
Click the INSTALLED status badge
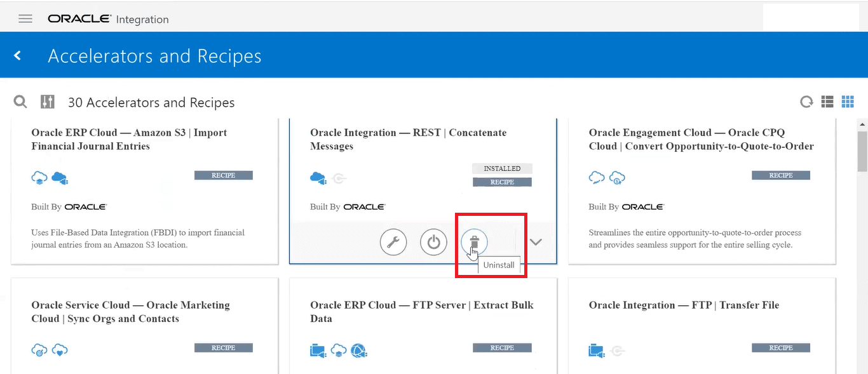click(502, 169)
